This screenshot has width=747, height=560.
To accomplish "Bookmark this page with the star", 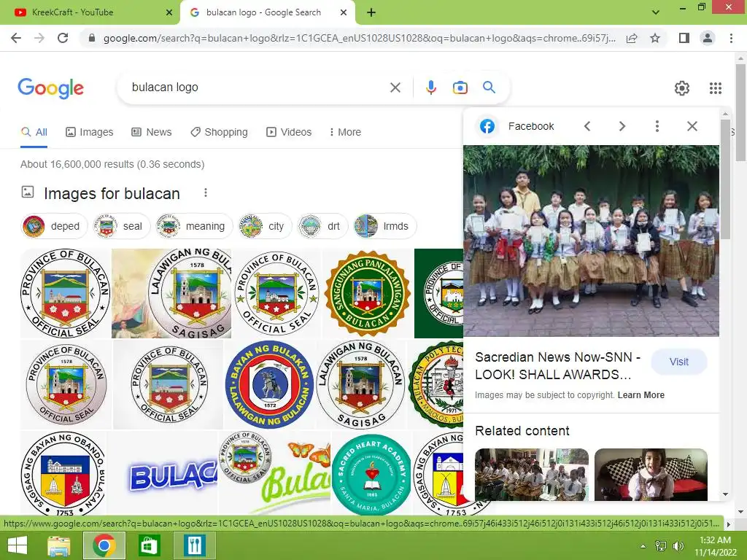I will pos(655,38).
